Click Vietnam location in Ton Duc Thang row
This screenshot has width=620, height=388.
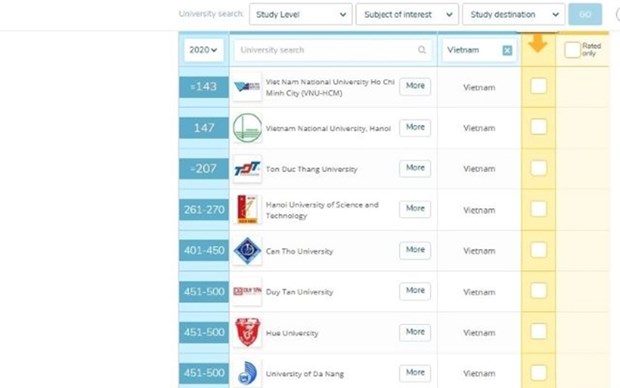click(479, 169)
